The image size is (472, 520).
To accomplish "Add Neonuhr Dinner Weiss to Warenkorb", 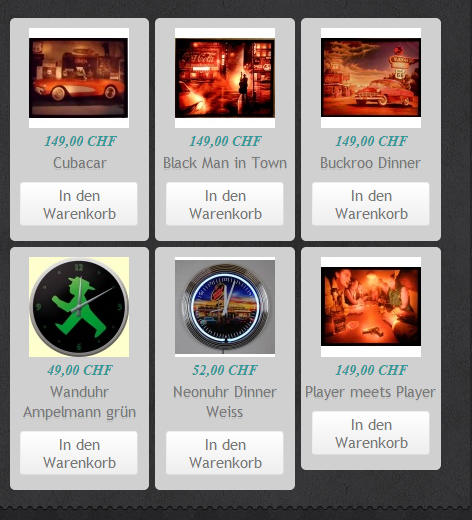I will tap(225, 453).
